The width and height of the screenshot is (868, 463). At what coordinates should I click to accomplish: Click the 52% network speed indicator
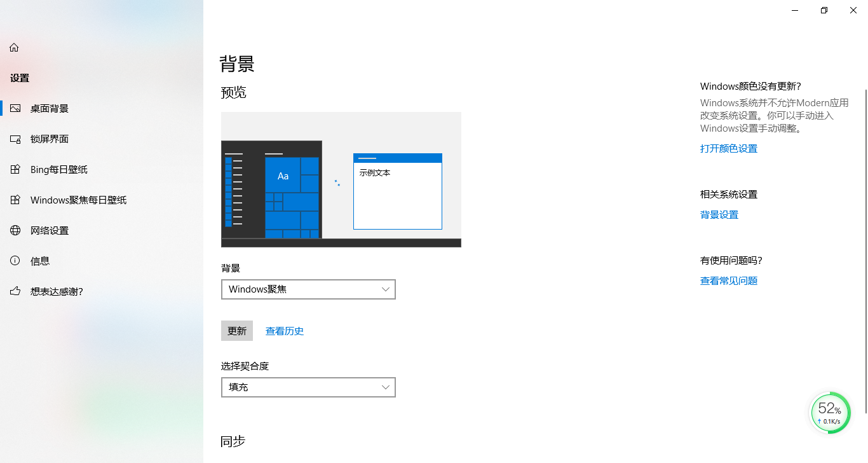(830, 413)
